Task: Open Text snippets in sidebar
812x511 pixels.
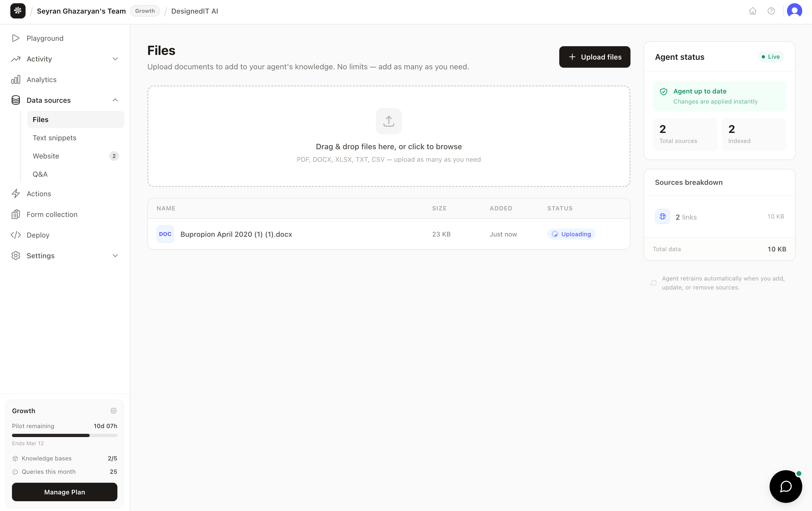Action: pyautogui.click(x=54, y=138)
